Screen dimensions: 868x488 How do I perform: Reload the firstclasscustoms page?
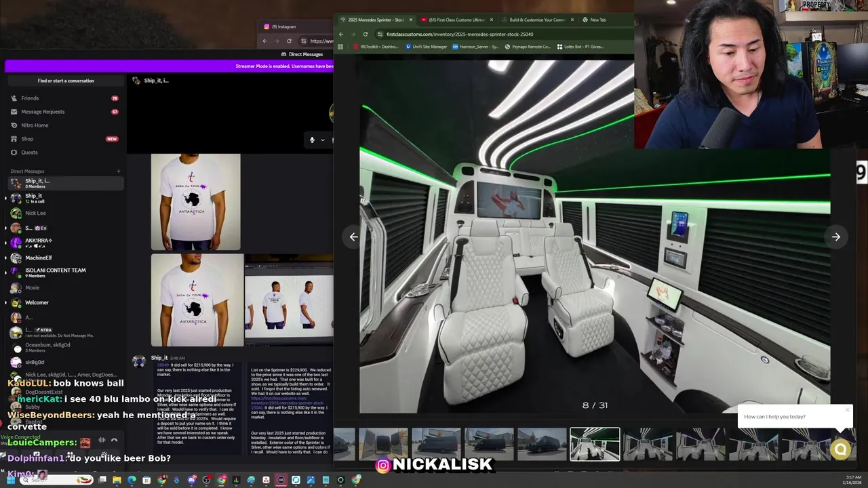[366, 34]
